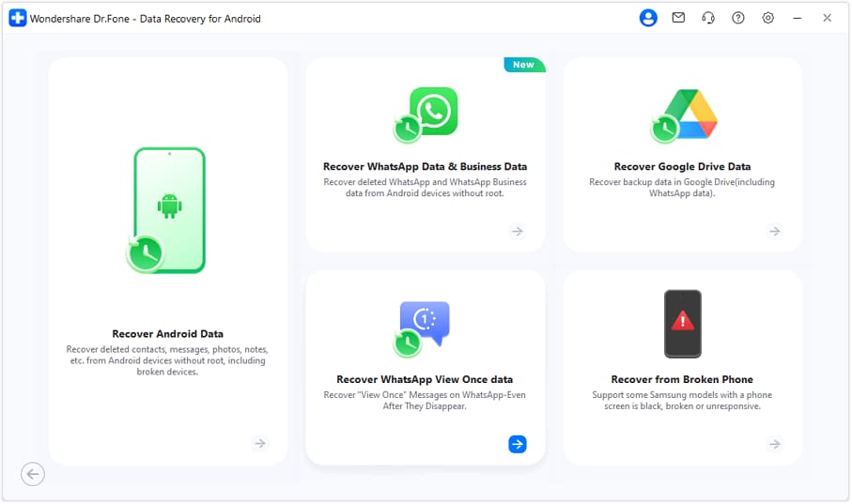Image resolution: width=852 pixels, height=504 pixels.
Task: Click the Google Drive recovery icon
Action: point(684,115)
